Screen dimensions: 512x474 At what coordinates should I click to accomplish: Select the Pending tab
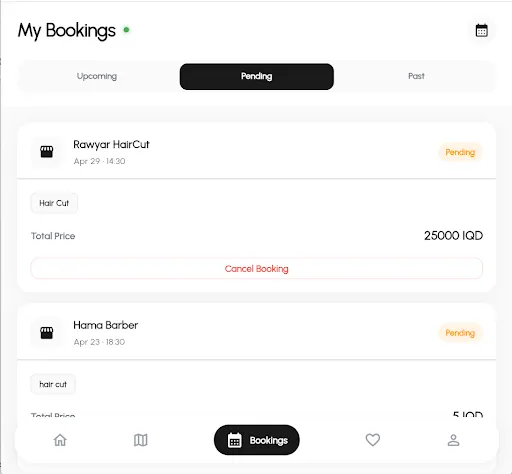(x=257, y=76)
